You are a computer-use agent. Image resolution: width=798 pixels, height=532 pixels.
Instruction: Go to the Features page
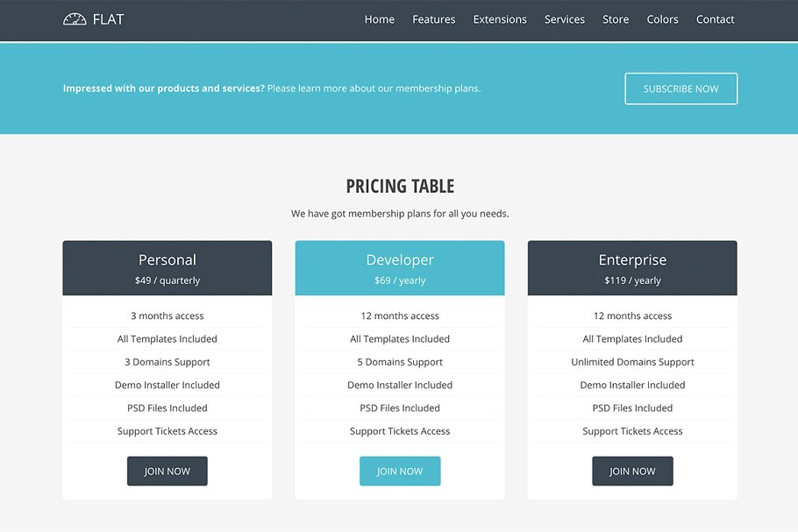pos(434,19)
